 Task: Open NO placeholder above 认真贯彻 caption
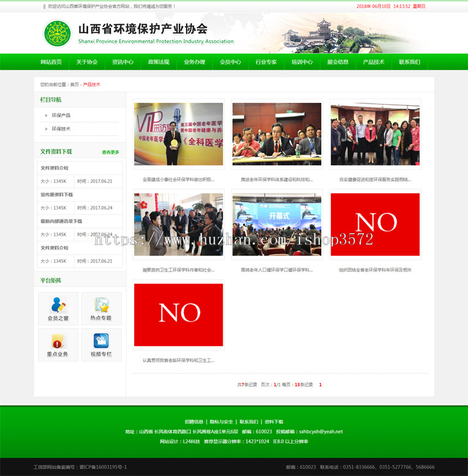[x=178, y=315]
